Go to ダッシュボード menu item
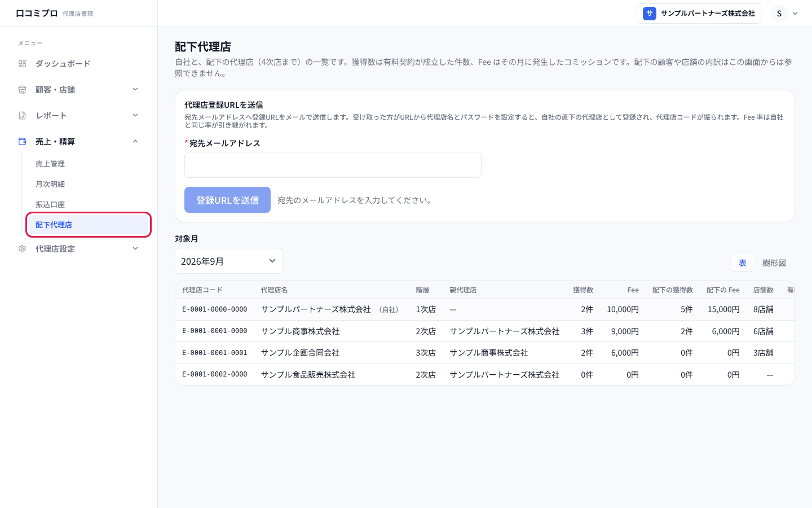Viewport: 812px width, 508px height. click(x=79, y=64)
